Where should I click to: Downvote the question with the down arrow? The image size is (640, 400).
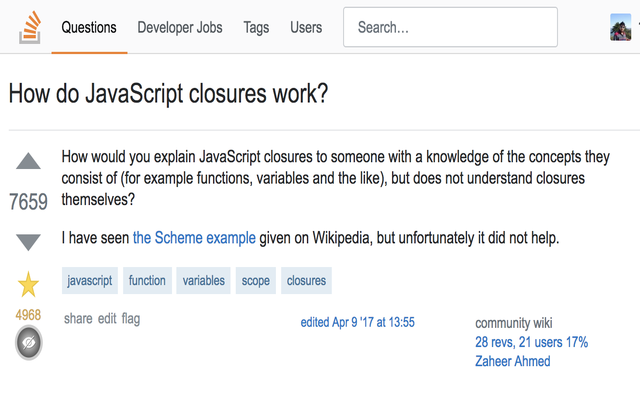[29, 241]
